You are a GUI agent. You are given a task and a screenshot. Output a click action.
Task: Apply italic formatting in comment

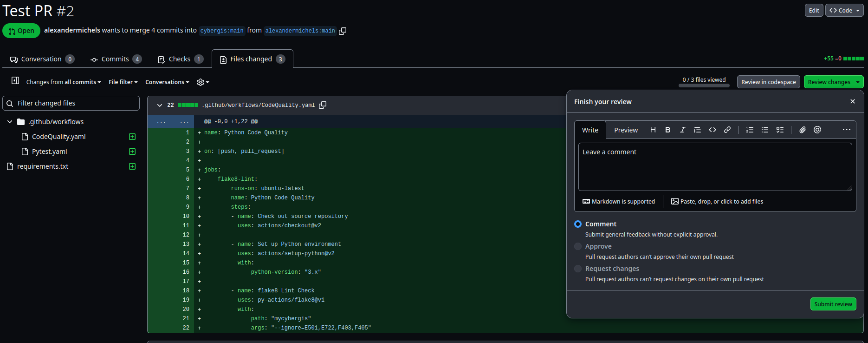683,130
